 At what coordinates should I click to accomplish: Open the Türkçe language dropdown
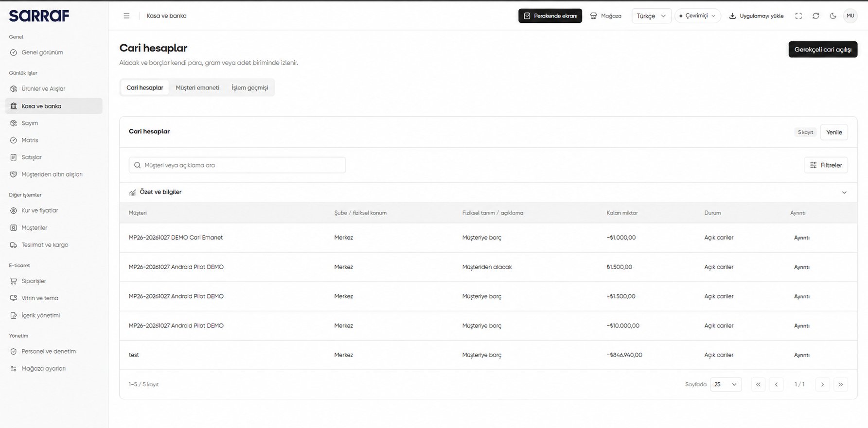click(651, 16)
